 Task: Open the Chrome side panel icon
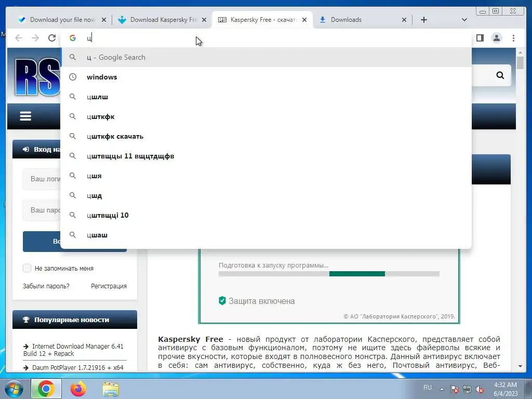click(480, 38)
